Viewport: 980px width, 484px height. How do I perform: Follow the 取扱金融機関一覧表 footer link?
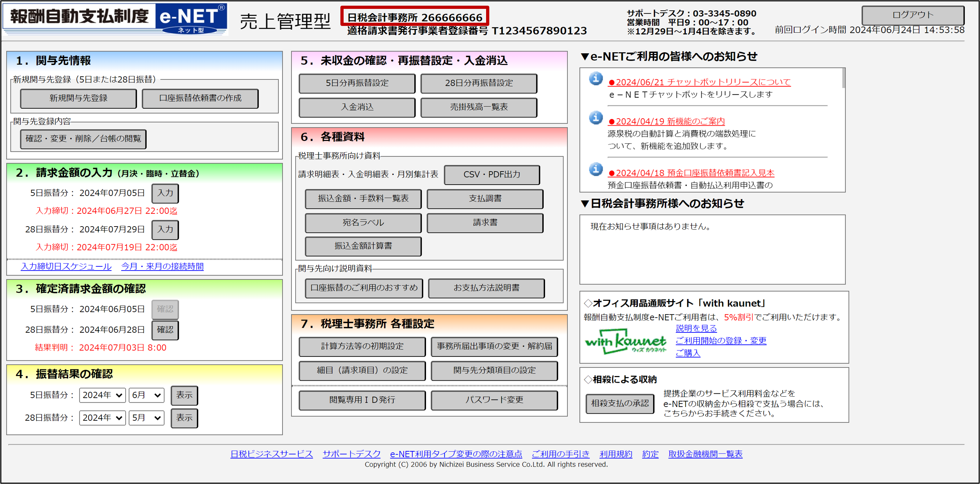(x=705, y=453)
